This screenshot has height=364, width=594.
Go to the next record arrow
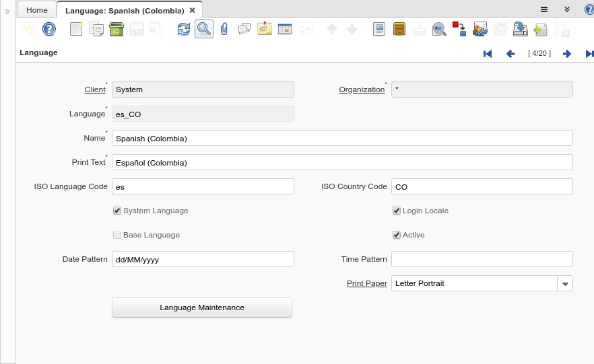click(x=567, y=54)
